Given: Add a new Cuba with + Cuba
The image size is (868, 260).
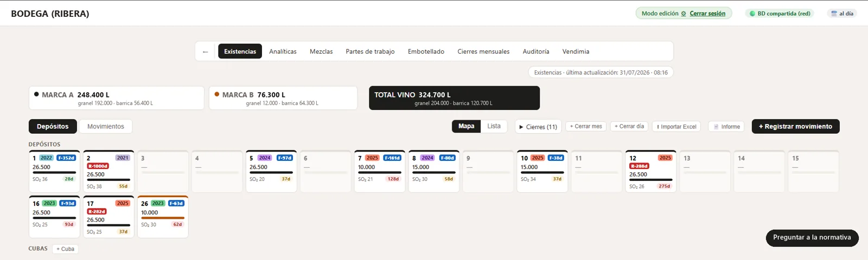Looking at the screenshot, I should (x=65, y=249).
